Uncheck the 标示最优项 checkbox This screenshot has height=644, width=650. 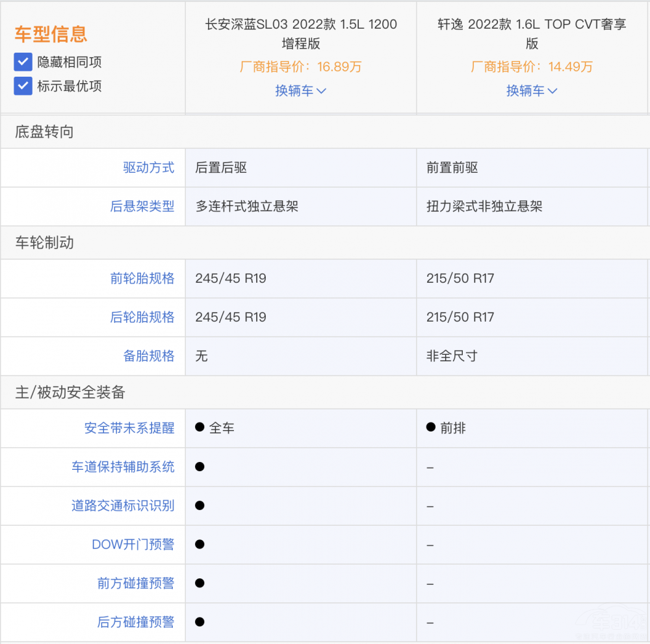23,86
